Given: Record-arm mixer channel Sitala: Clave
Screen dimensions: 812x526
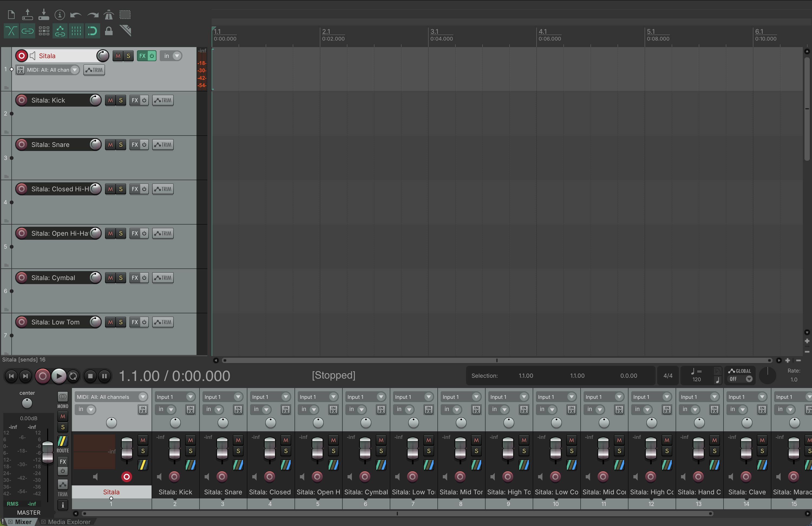Looking at the screenshot, I should click(746, 476).
